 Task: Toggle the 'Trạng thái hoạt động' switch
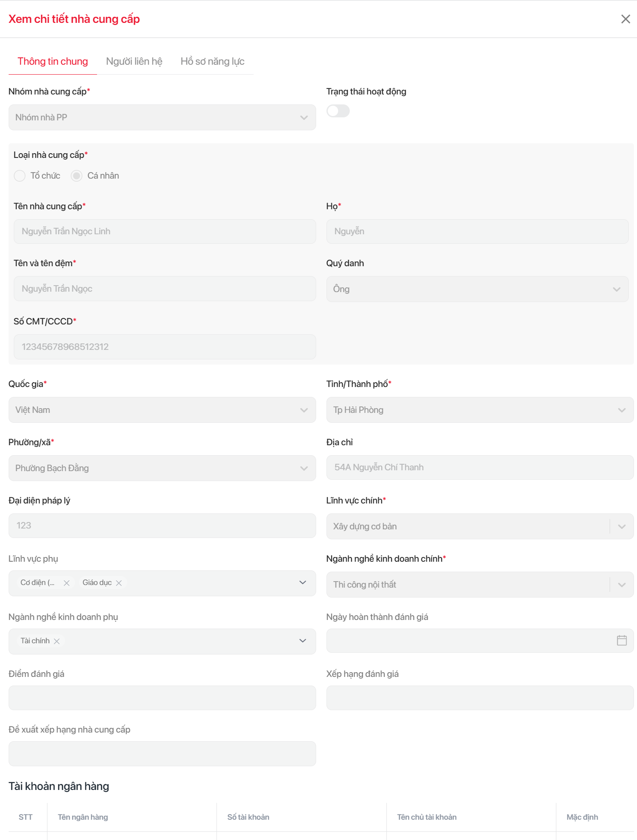pos(338,111)
